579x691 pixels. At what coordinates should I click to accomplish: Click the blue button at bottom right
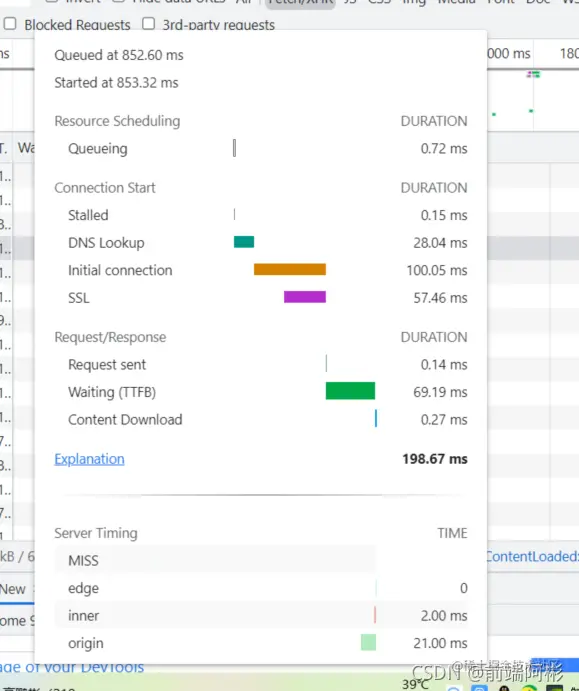click(x=555, y=665)
